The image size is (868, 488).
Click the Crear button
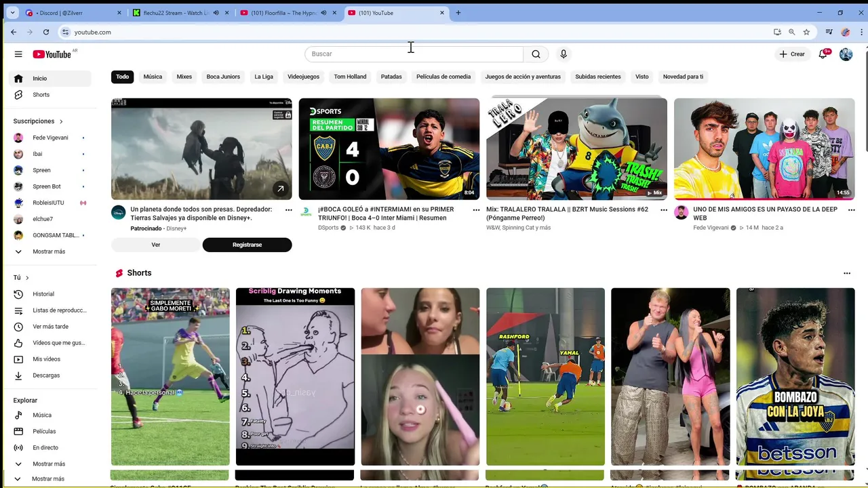pos(791,54)
